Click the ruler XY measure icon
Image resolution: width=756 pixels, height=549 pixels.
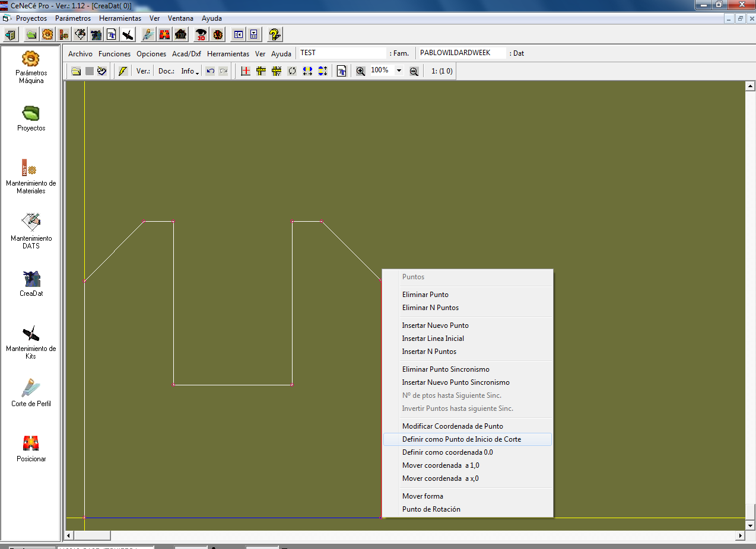[x=277, y=71]
